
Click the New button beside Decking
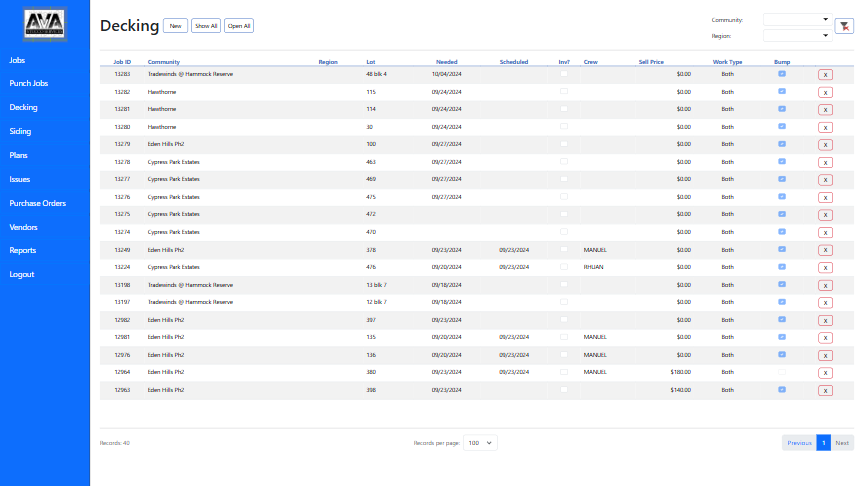(x=175, y=26)
